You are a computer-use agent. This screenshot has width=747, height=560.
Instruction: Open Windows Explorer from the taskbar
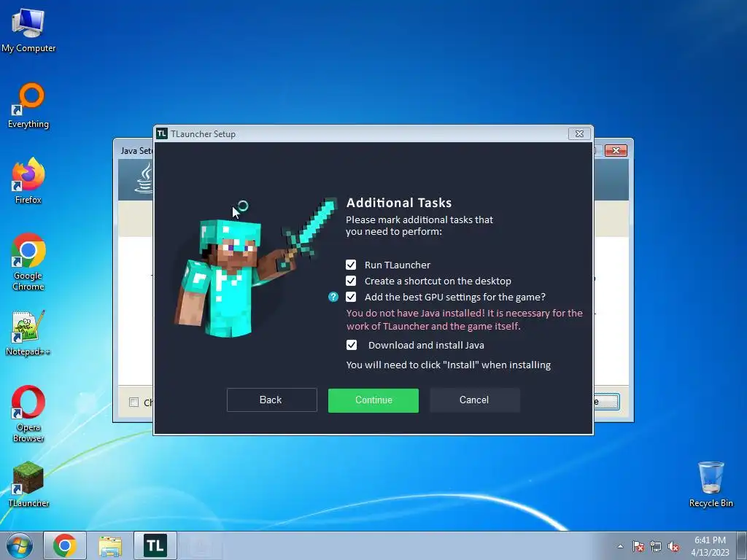pos(110,545)
